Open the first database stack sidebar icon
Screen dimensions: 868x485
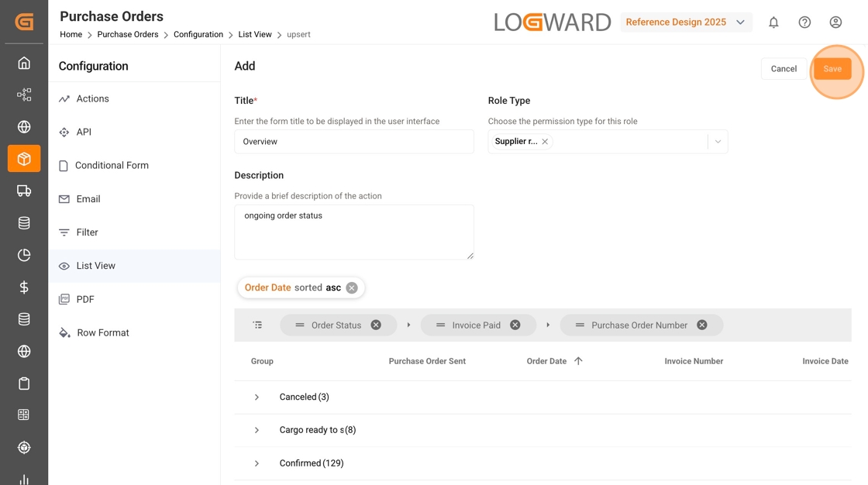[24, 223]
